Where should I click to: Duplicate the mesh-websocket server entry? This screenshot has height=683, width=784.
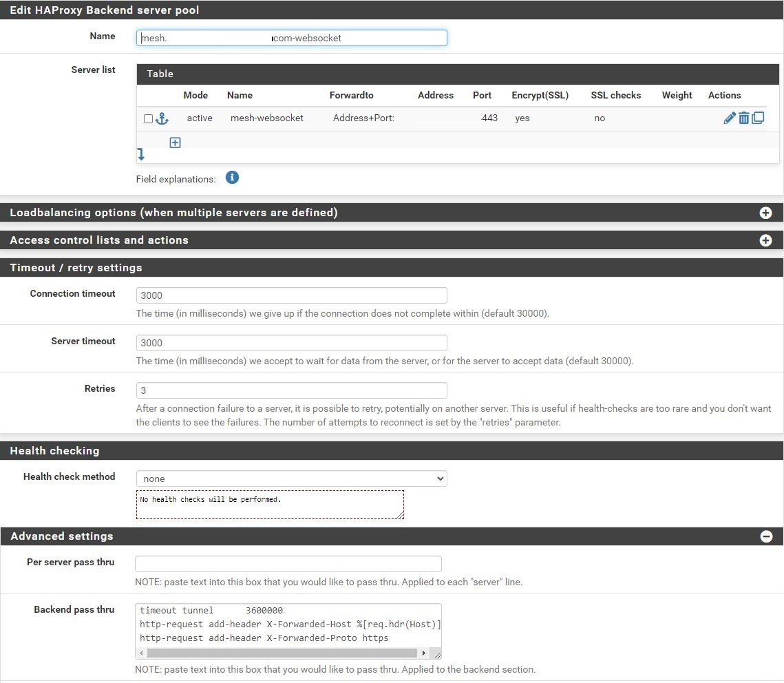(x=758, y=118)
